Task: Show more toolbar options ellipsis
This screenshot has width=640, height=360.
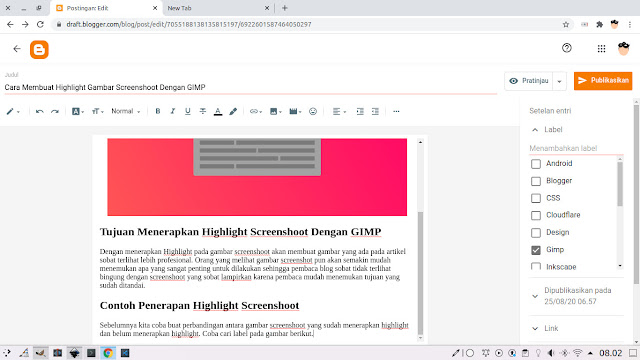Action: tap(396, 111)
